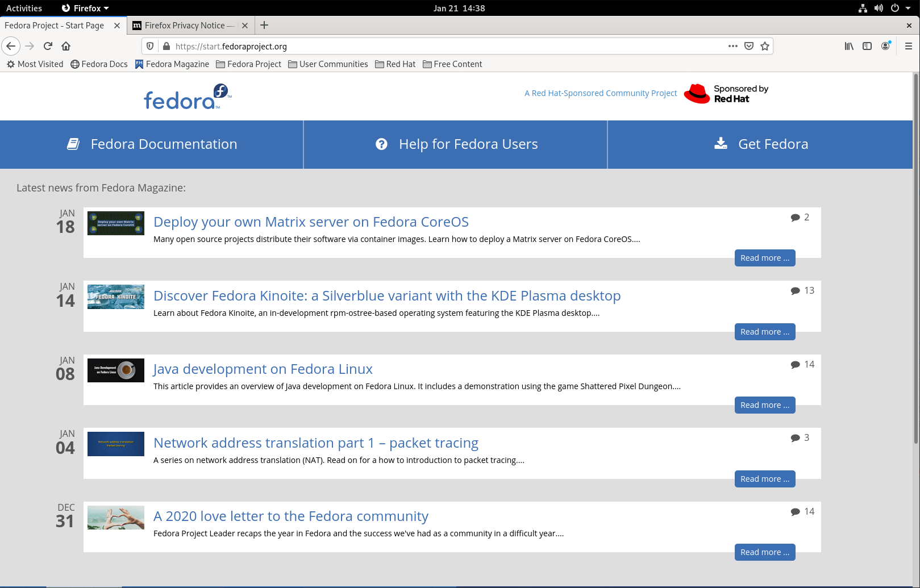
Task: Open Network address translation part 1 article
Action: tap(316, 443)
